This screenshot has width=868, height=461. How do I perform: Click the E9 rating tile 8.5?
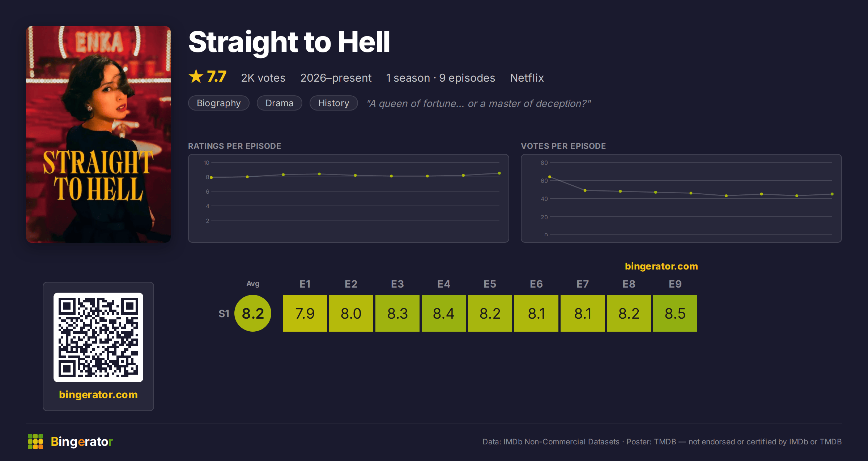[x=675, y=313]
